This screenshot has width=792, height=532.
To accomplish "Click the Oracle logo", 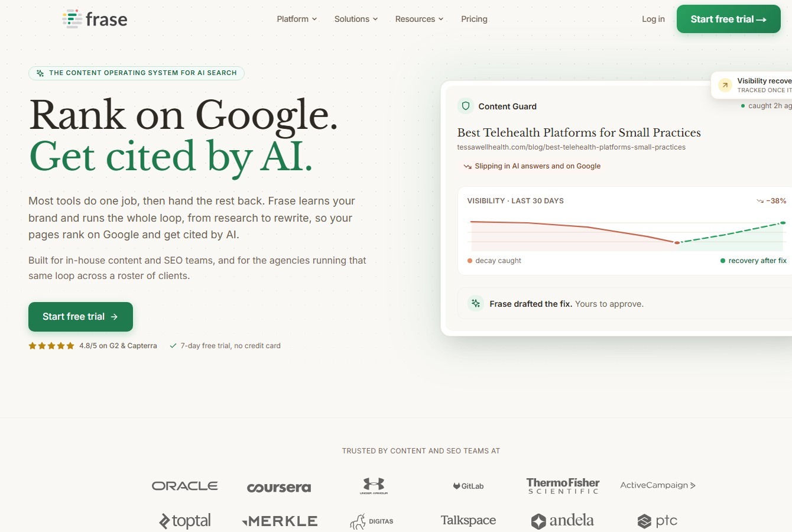I will (x=185, y=486).
